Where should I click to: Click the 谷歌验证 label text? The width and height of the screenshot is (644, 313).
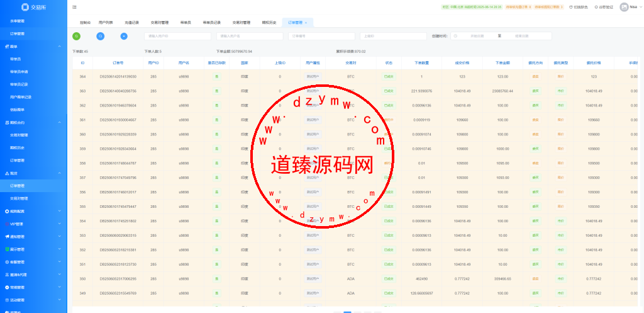coord(606,7)
